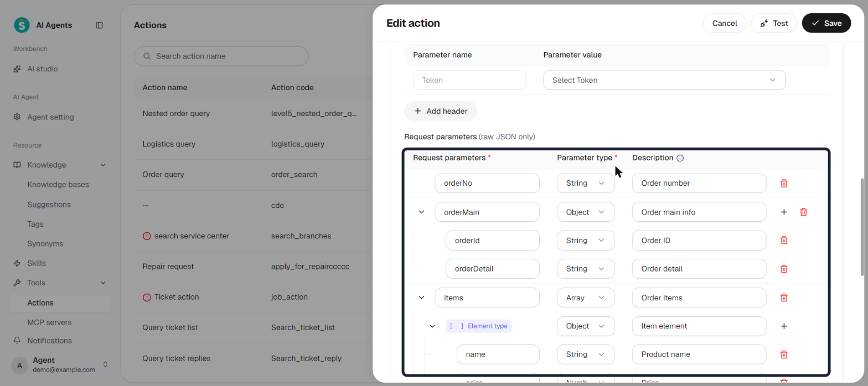
Task: Add child parameter to orderMain
Action: 784,212
